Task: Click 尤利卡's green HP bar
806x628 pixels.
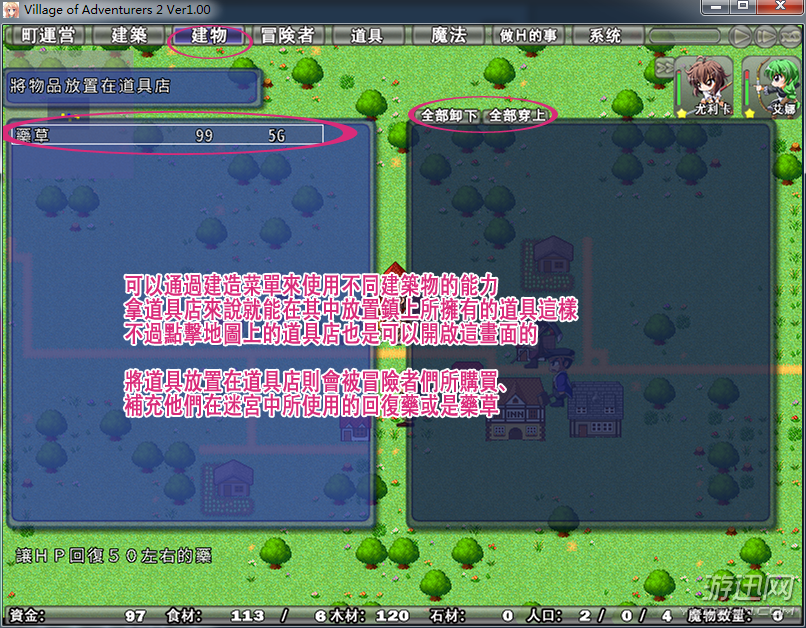Action: pyautogui.click(x=680, y=89)
